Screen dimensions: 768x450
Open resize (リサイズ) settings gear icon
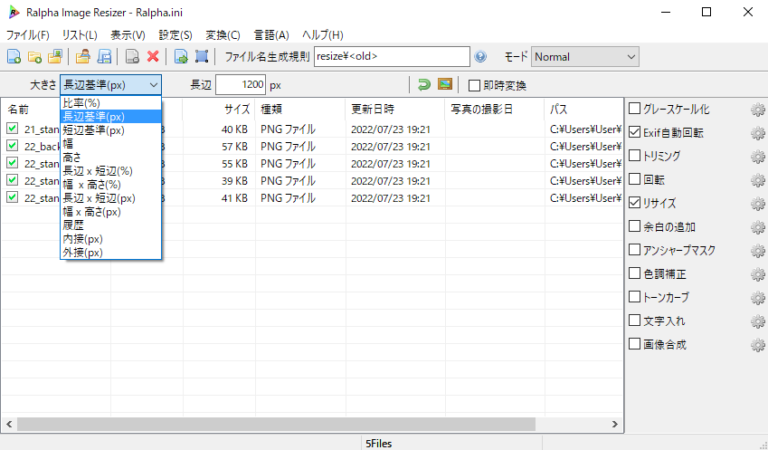(758, 203)
